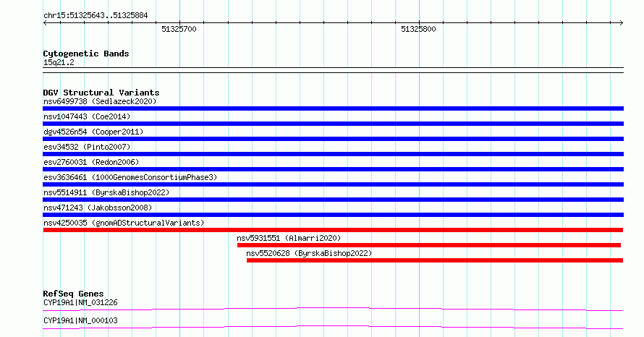This screenshot has height=337, width=644.
Task: Select the blue bar under esv3636461
Action: tap(333, 184)
